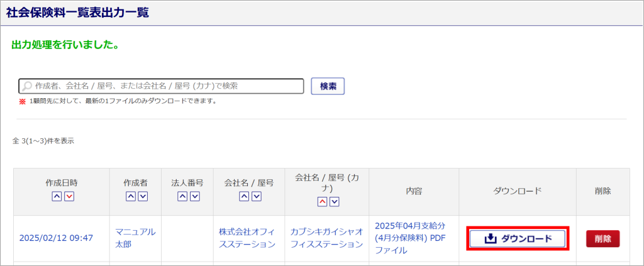The height and width of the screenshot is (266, 644).
Task: Open the 2025/02/12 09:47 date link
Action: point(56,238)
